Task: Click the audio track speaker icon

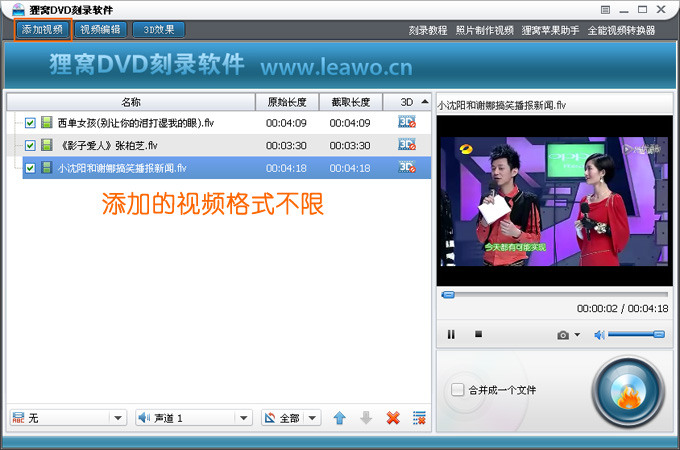Action: 144,417
